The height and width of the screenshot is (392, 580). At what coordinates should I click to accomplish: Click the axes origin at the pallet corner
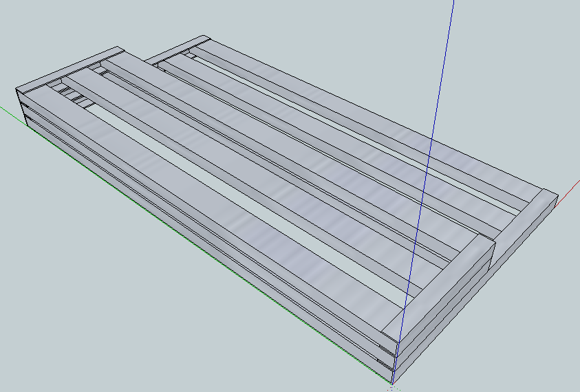pyautogui.click(x=391, y=384)
